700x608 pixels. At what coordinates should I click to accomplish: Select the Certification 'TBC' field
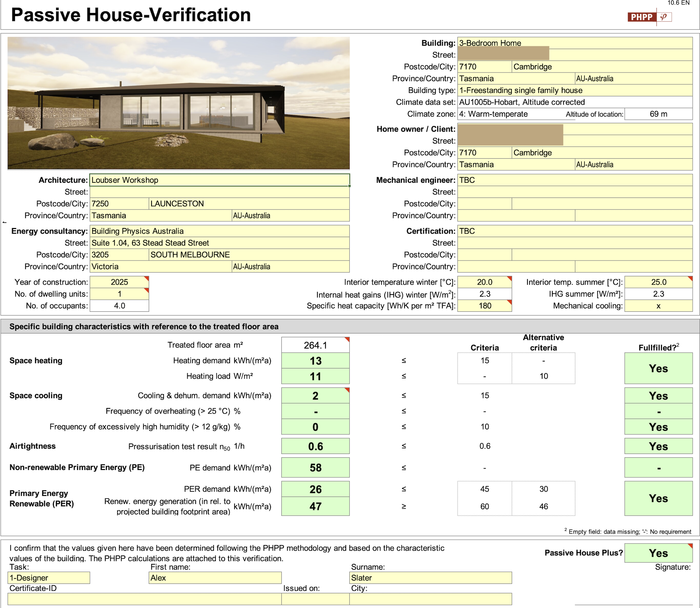575,231
